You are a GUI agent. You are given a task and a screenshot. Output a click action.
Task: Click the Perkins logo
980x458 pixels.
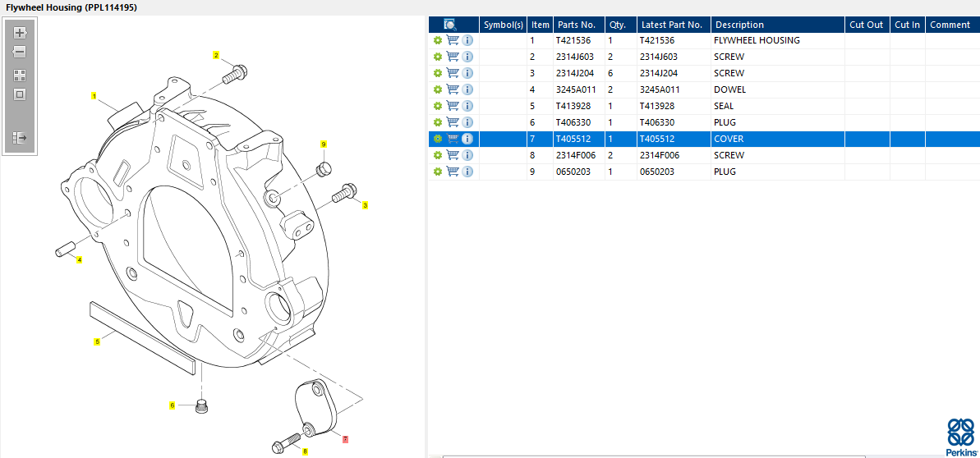click(x=960, y=437)
